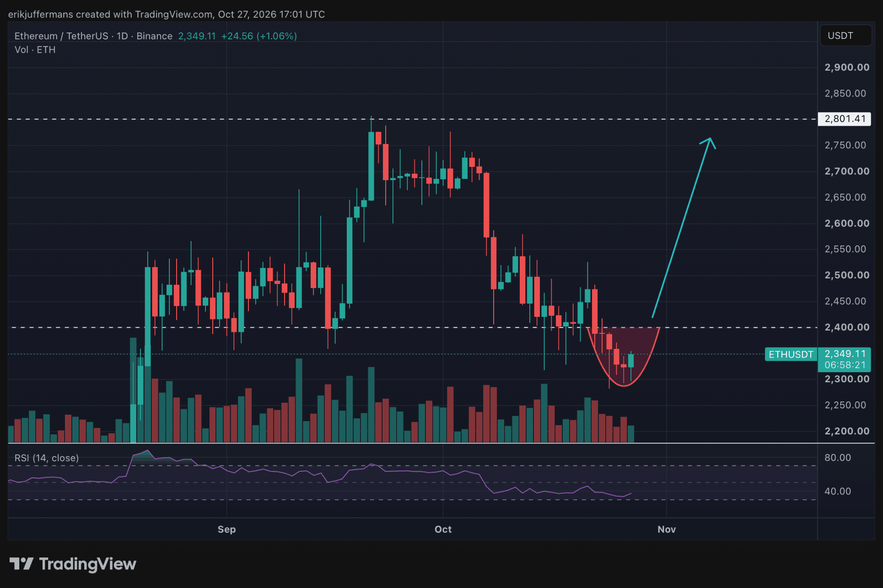
Task: Click the Ethereum / TetherUS chart title
Action: tap(93, 36)
